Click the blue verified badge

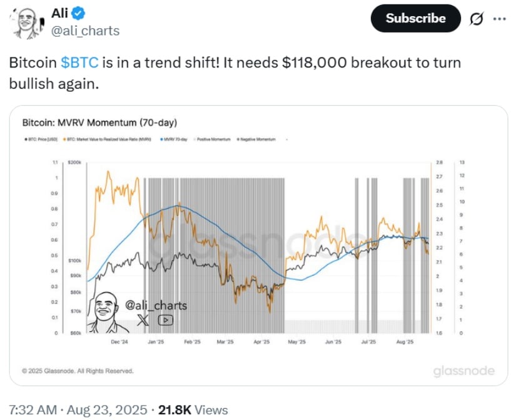click(x=78, y=14)
